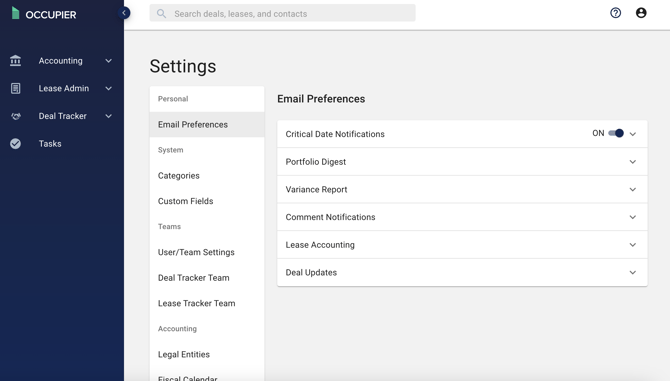Expand the Deal Tracker sidebar chevron

[x=109, y=116]
